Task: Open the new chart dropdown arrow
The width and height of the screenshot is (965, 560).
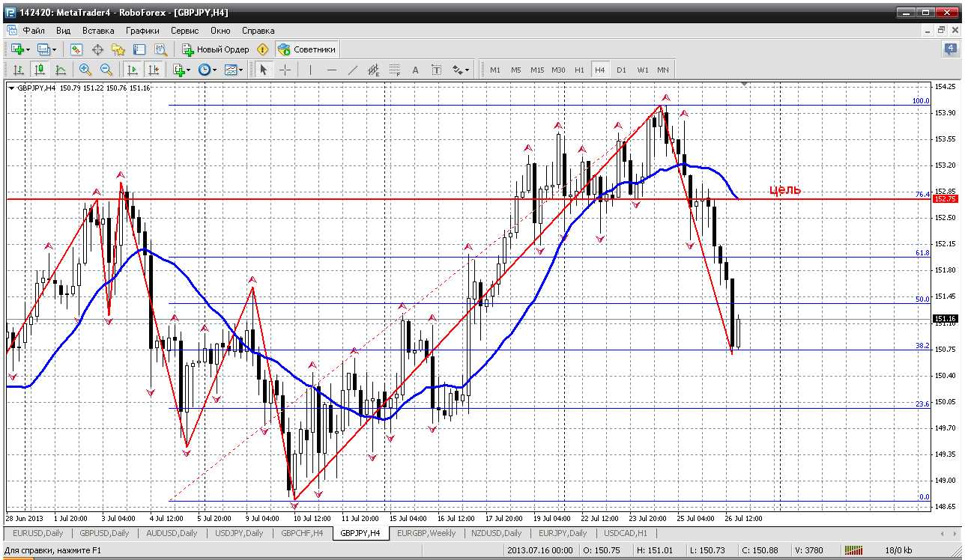Action: tap(28, 49)
